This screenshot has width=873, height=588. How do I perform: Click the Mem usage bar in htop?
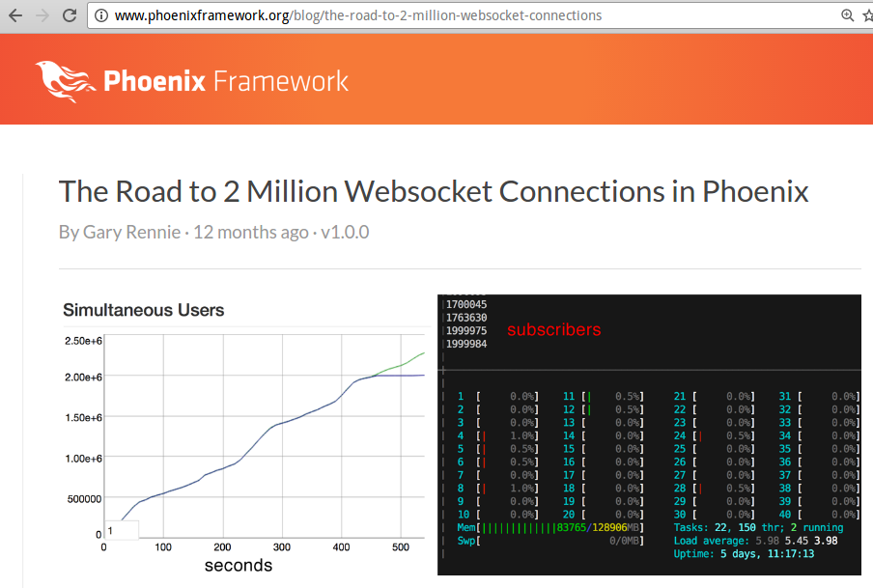550,528
